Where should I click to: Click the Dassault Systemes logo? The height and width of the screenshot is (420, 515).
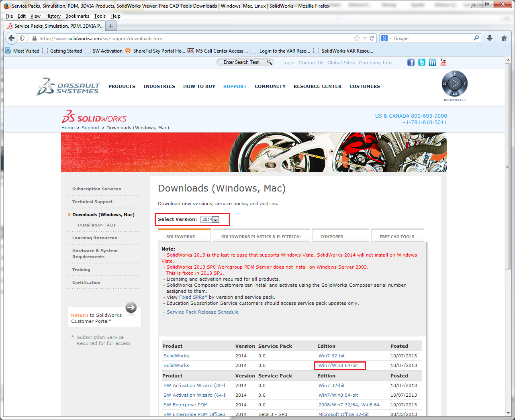coord(68,86)
